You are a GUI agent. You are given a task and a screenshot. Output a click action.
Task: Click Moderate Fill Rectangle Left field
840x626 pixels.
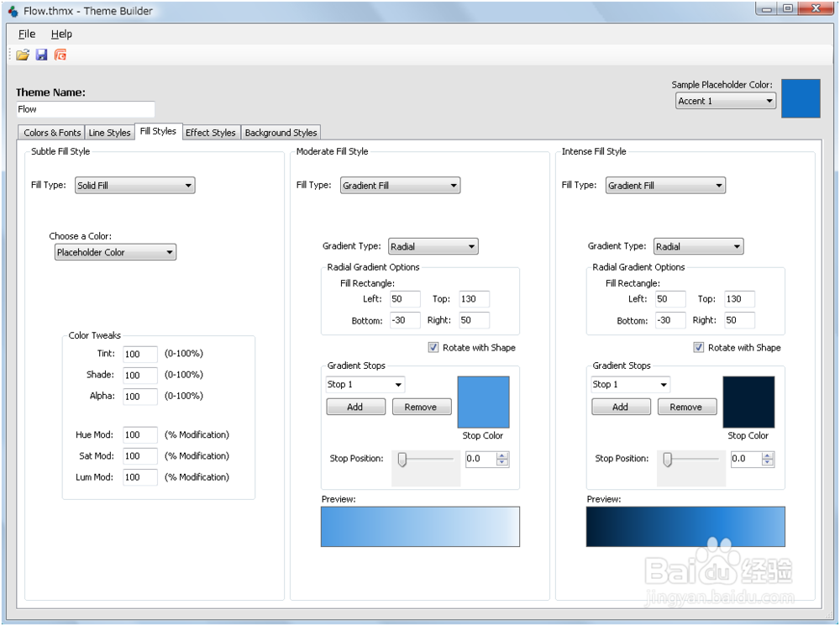tap(405, 299)
